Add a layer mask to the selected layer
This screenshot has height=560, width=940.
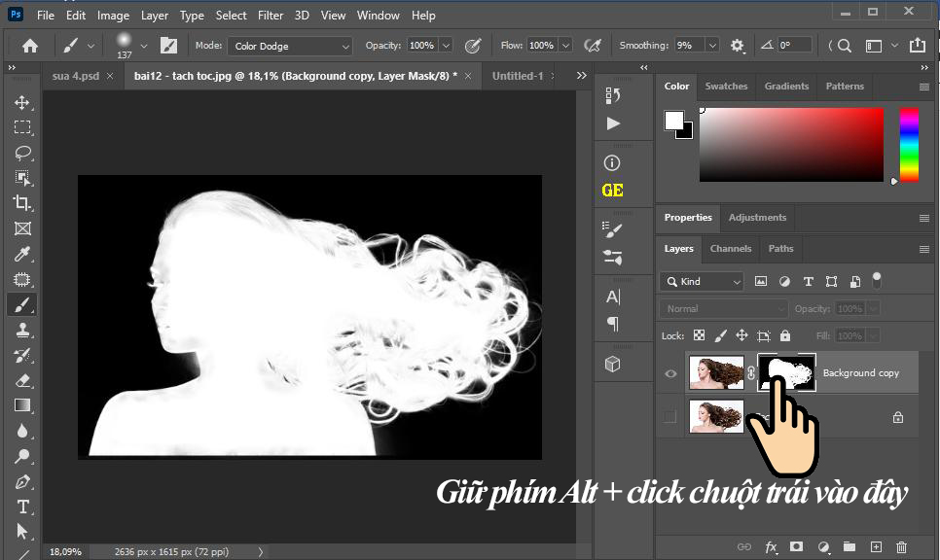pos(797,547)
